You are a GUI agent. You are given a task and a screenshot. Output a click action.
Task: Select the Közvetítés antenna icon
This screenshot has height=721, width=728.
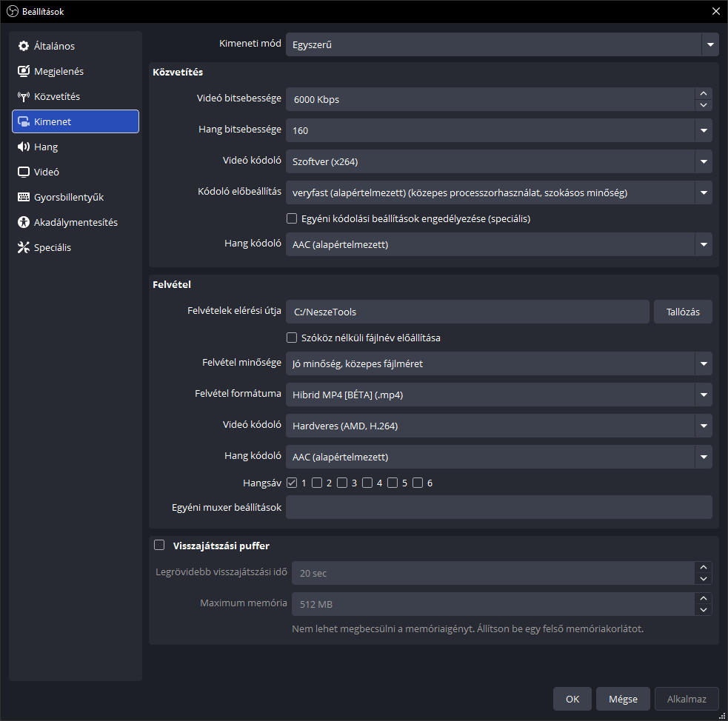23,96
